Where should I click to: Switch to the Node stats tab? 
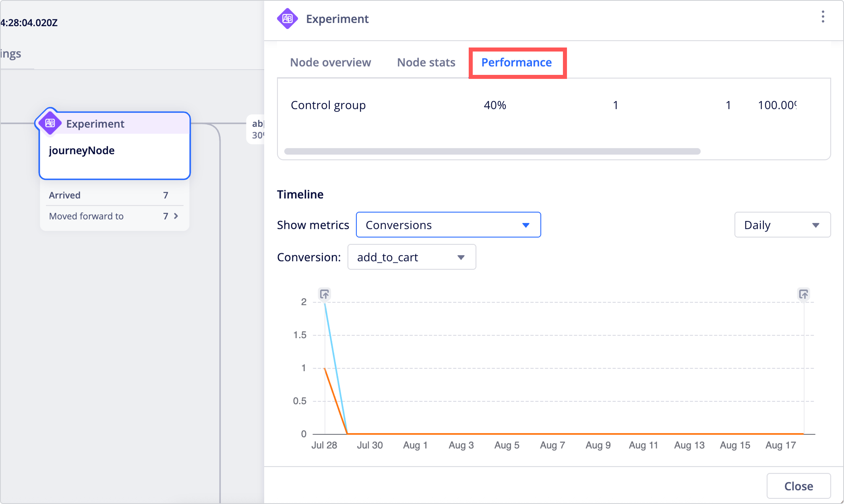426,62
